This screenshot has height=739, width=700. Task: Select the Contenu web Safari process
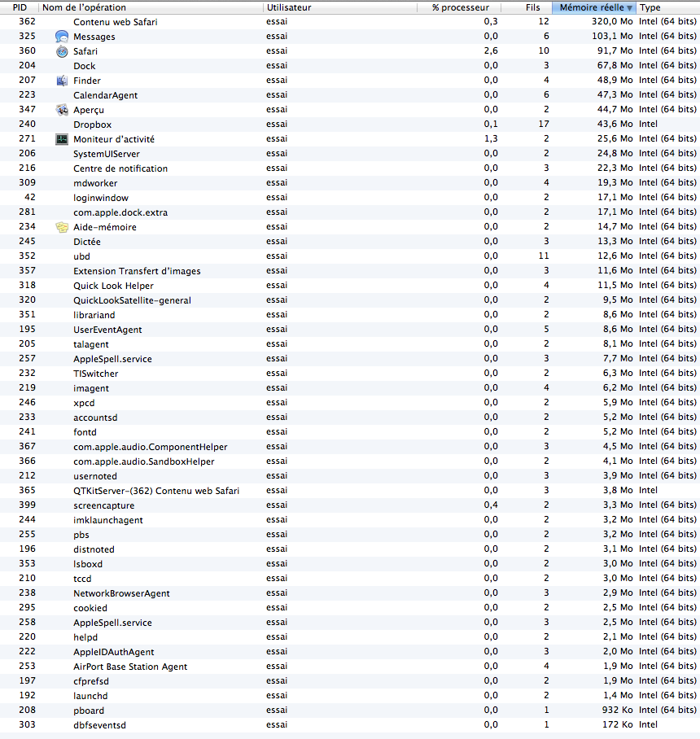pyautogui.click(x=350, y=22)
